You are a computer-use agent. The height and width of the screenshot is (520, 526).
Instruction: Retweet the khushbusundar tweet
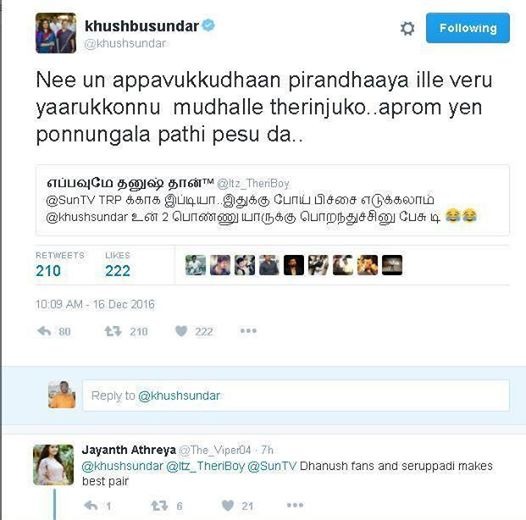click(113, 331)
